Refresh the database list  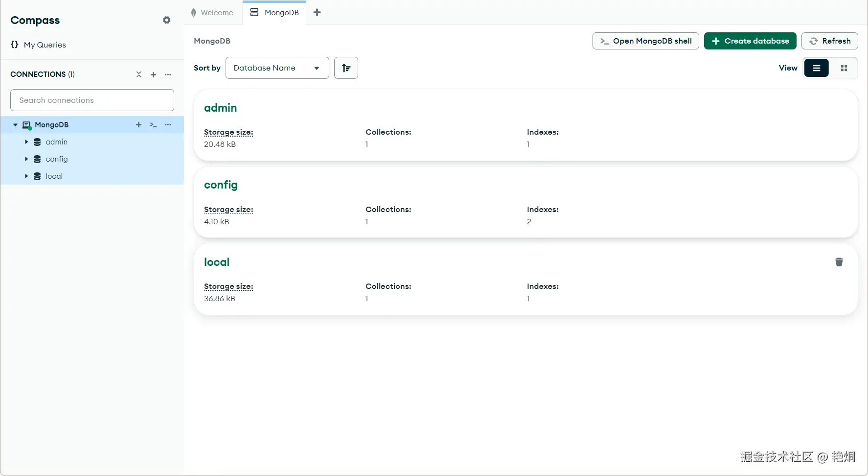(830, 41)
